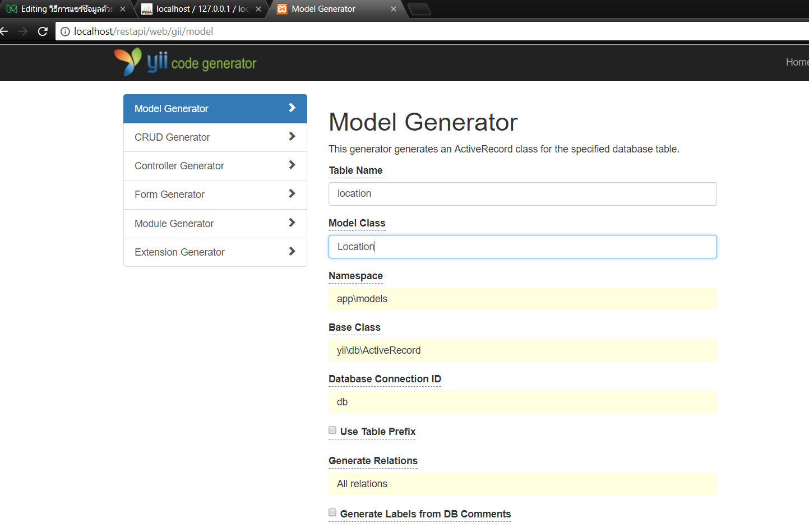Image resolution: width=809 pixels, height=532 pixels.
Task: Close the Model Generator browser tab
Action: (x=394, y=9)
